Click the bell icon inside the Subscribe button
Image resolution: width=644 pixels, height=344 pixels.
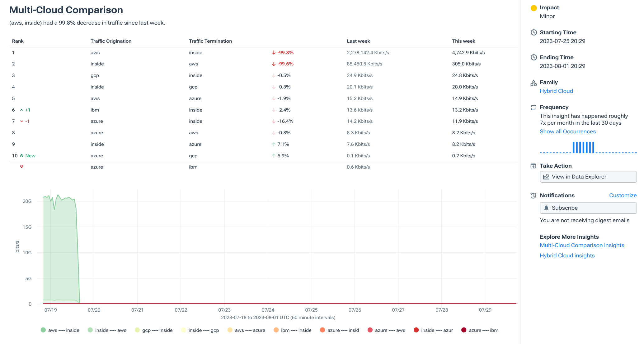(547, 208)
